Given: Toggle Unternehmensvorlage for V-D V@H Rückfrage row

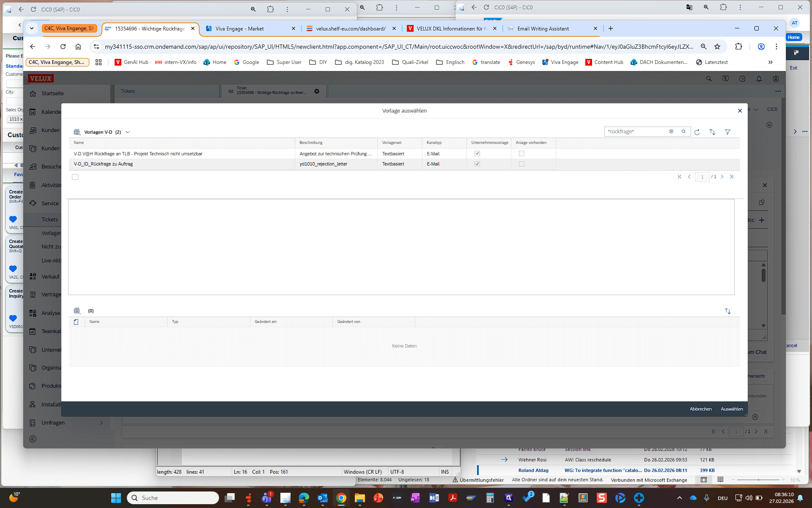Looking at the screenshot, I should coord(477,154).
